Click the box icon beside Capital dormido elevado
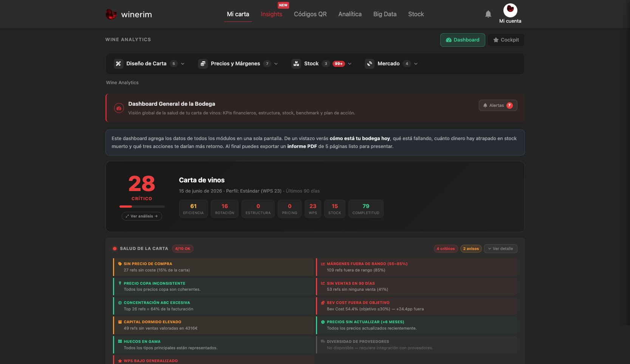This screenshot has height=364, width=630. 120,322
